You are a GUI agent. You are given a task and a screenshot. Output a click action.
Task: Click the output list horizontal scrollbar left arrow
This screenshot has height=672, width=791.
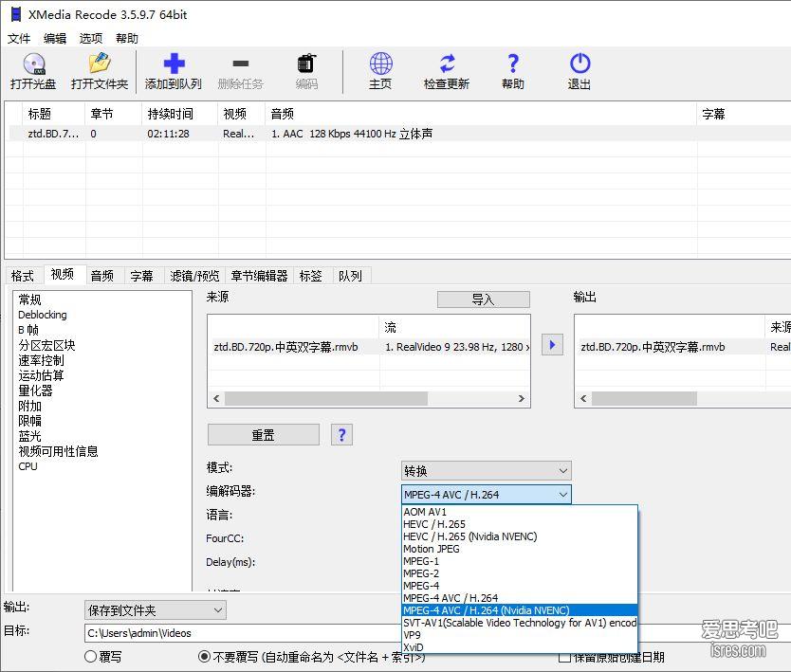coord(583,398)
